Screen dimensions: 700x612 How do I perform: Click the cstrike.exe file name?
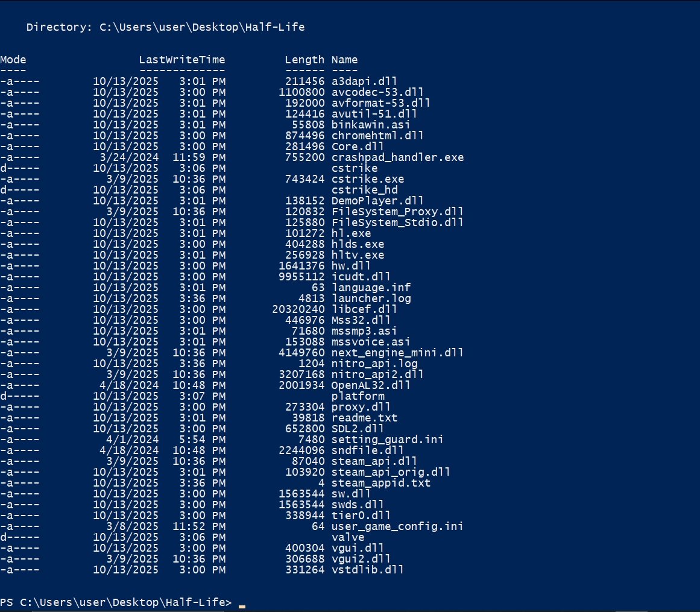pos(368,179)
